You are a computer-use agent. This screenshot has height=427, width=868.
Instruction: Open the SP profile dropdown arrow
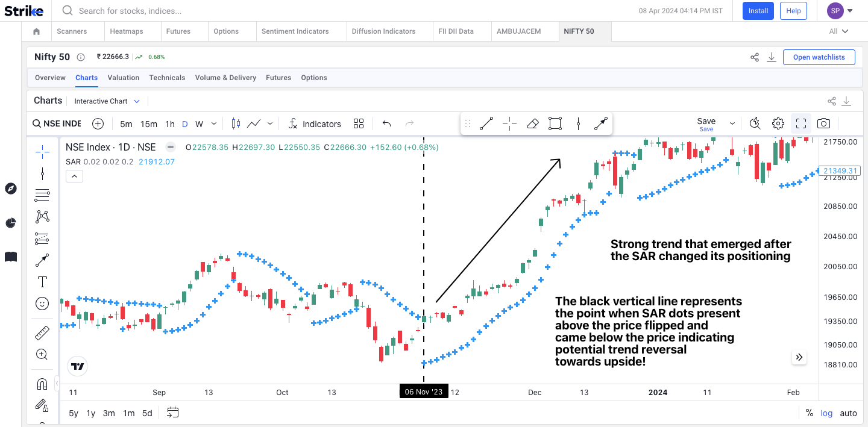850,10
